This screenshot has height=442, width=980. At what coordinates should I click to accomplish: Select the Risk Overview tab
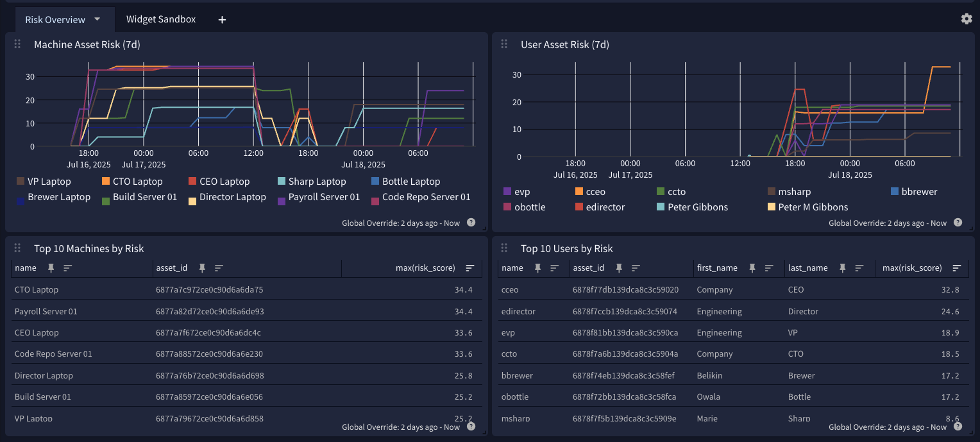point(55,20)
